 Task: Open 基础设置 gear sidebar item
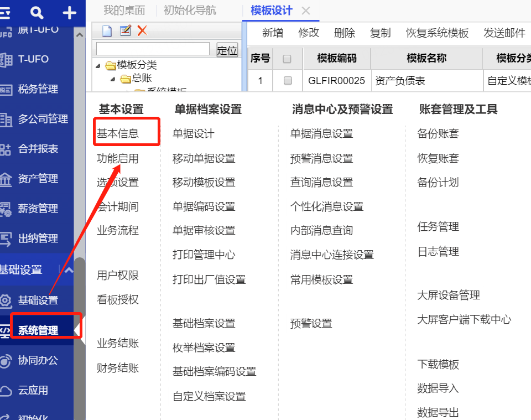tap(38, 300)
